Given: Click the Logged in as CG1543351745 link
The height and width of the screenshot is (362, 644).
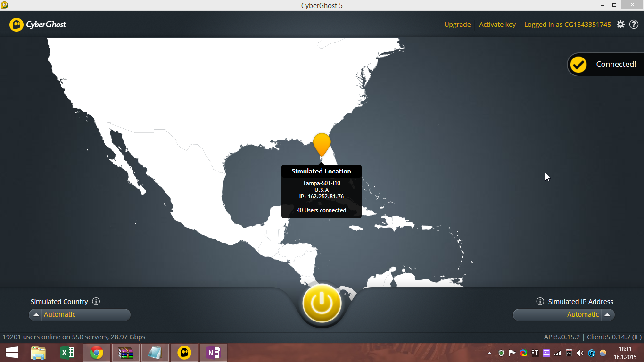Looking at the screenshot, I should pyautogui.click(x=568, y=25).
